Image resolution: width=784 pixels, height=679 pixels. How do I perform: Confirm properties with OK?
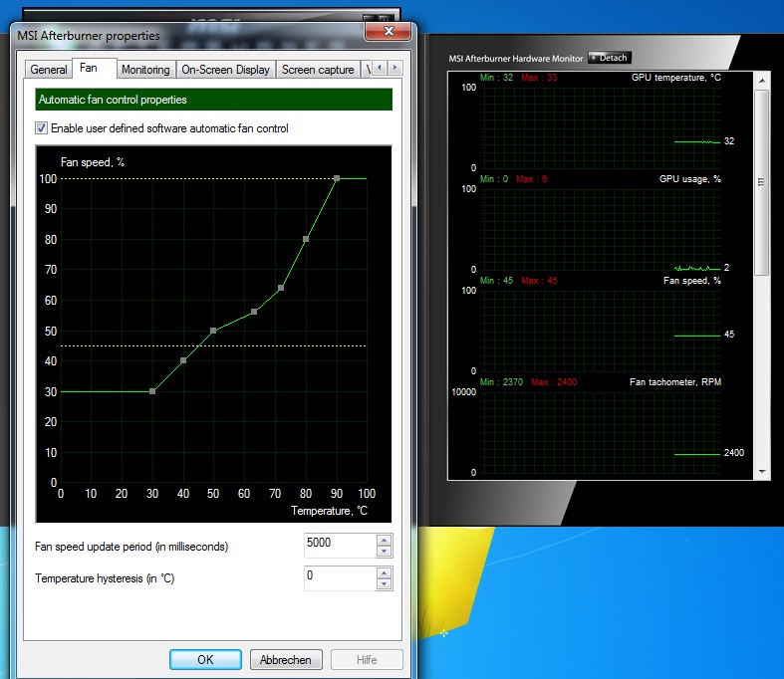pyautogui.click(x=205, y=659)
